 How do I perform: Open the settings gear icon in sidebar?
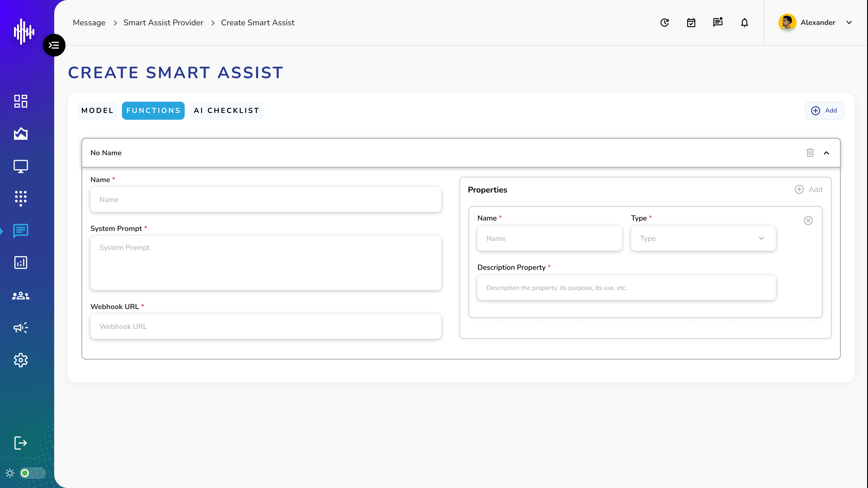point(21,360)
